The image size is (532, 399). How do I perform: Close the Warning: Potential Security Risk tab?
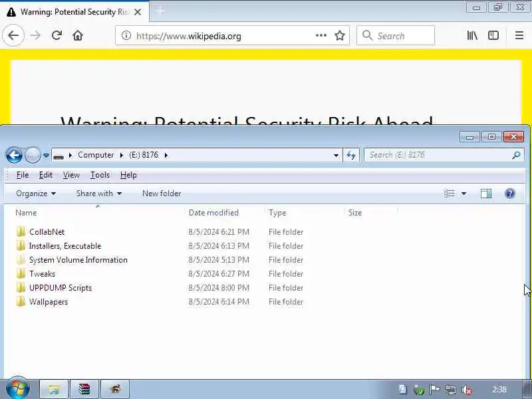point(138,12)
